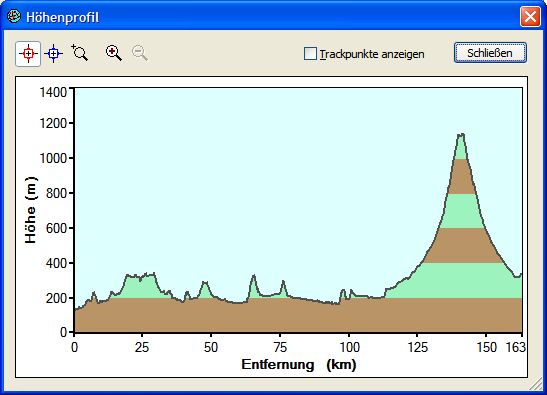The height and width of the screenshot is (395, 547).
Task: Select the blue crosshair marker tool
Action: point(53,54)
